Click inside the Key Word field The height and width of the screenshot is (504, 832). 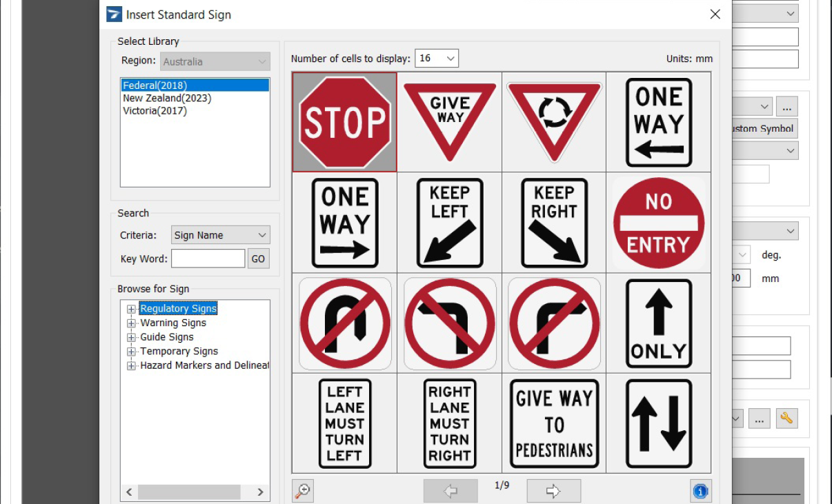(x=208, y=258)
